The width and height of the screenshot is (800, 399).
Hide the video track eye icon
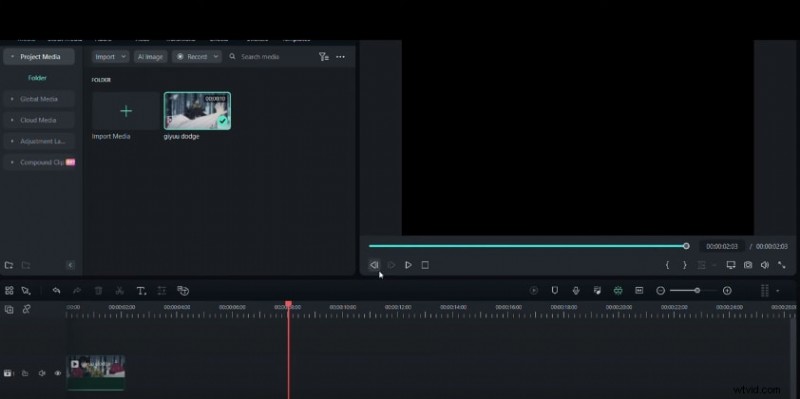58,373
